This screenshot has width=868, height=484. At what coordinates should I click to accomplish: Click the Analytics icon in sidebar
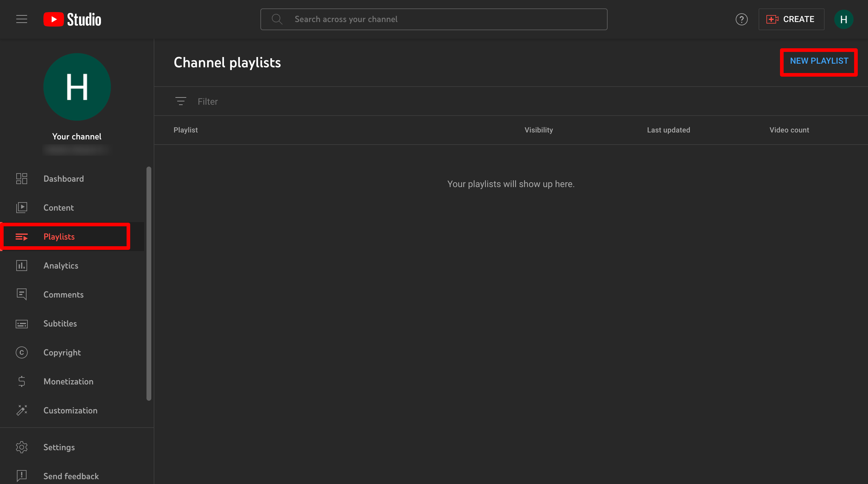(x=21, y=265)
